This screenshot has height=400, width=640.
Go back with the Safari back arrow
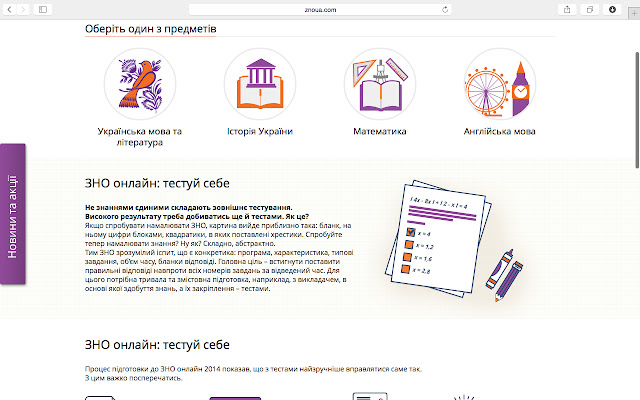point(9,9)
